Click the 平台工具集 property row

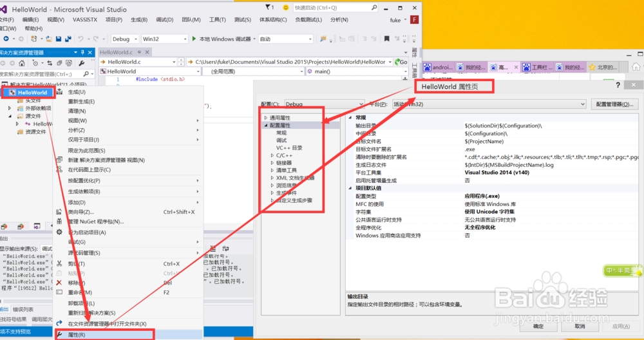pos(495,173)
